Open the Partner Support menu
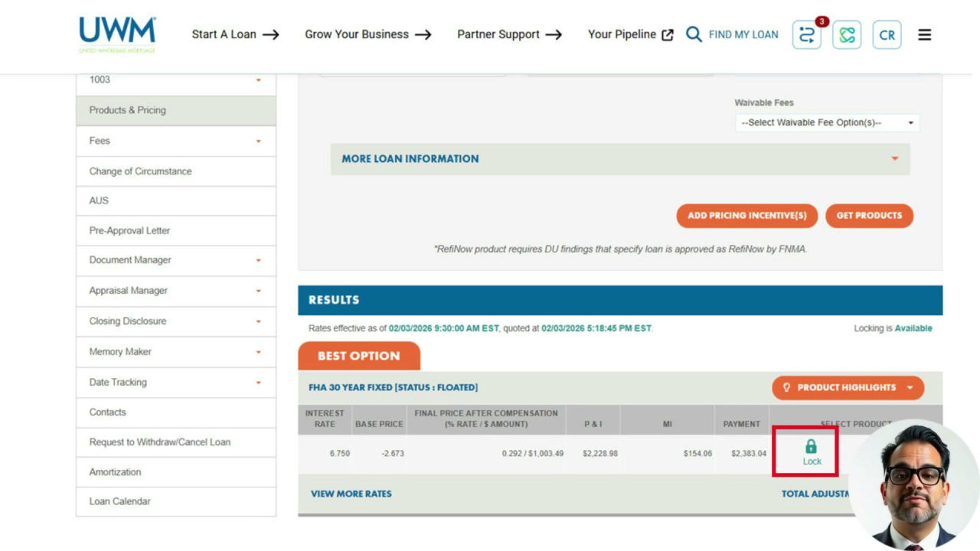This screenshot has width=980, height=551. [509, 34]
